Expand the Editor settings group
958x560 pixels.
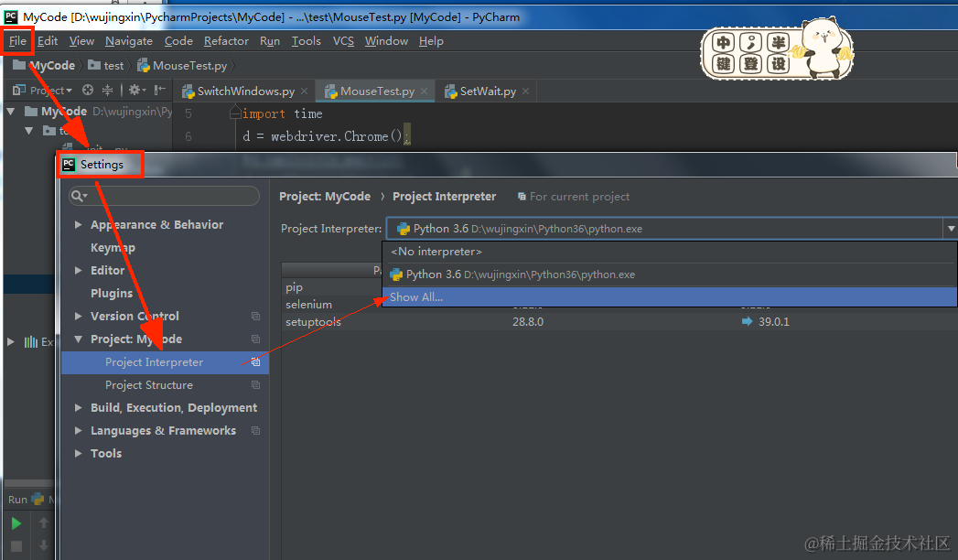pyautogui.click(x=78, y=271)
